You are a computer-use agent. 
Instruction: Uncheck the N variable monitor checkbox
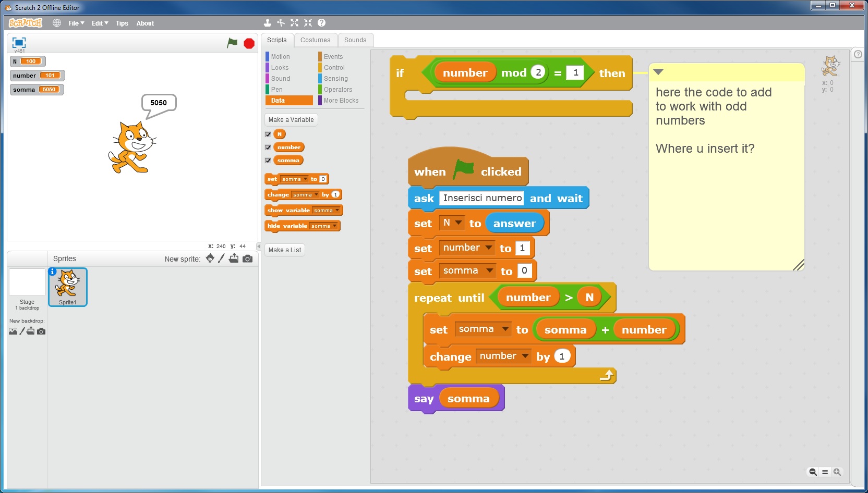(268, 134)
